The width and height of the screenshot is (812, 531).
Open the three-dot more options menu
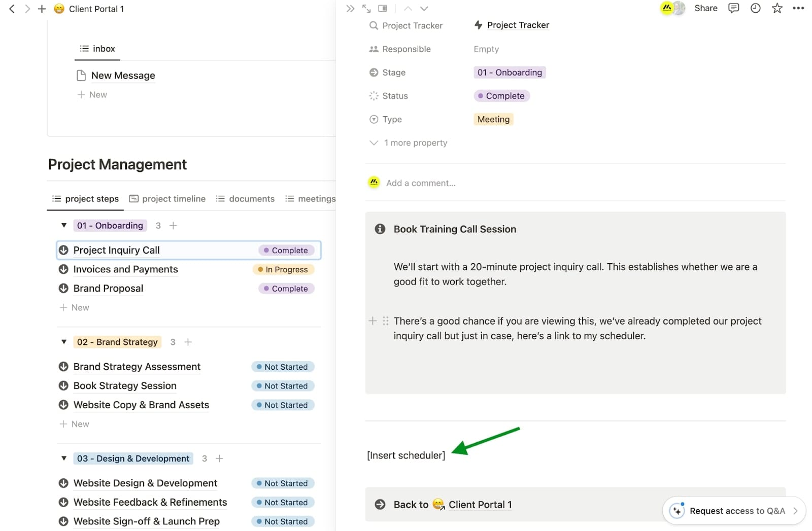click(x=798, y=8)
